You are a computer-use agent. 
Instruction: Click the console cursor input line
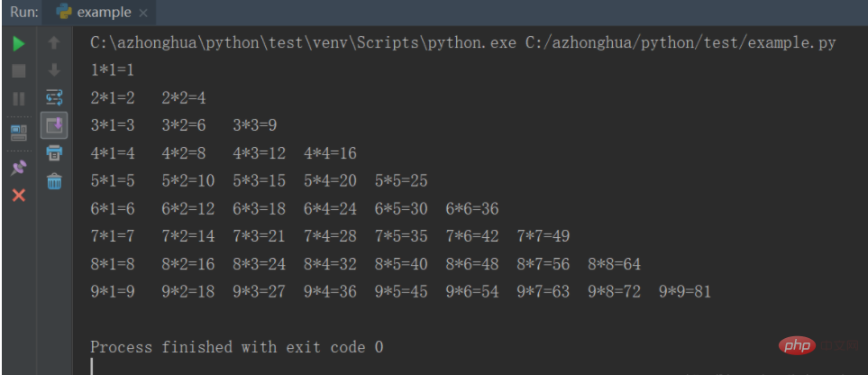coord(93,366)
